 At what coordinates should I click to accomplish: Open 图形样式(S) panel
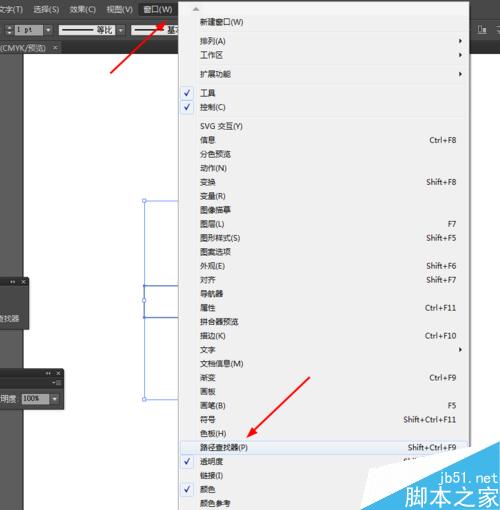click(x=324, y=238)
